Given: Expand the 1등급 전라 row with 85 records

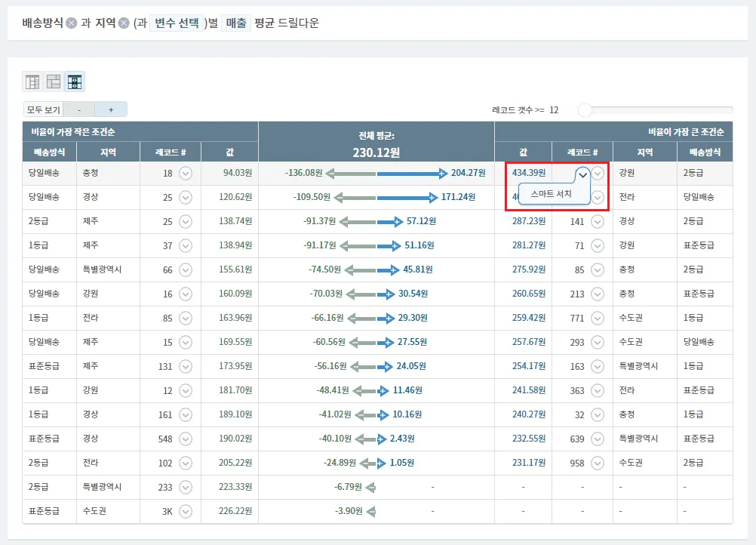Looking at the screenshot, I should pyautogui.click(x=186, y=318).
